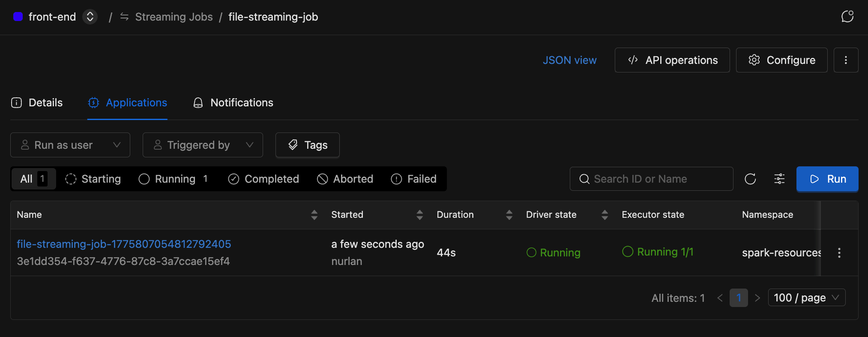868x337 pixels.
Task: Open the job's more options menu
Action: pos(846,60)
